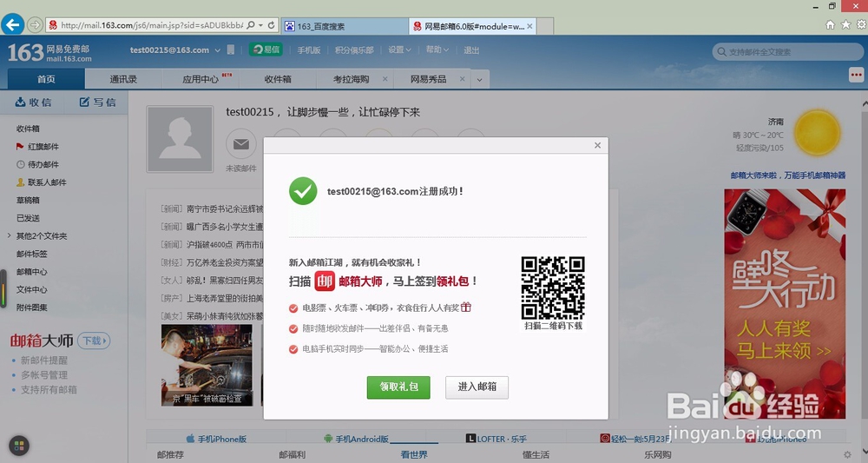Click the 京"黑车"被砸窗检查 news thumbnail

(x=207, y=365)
